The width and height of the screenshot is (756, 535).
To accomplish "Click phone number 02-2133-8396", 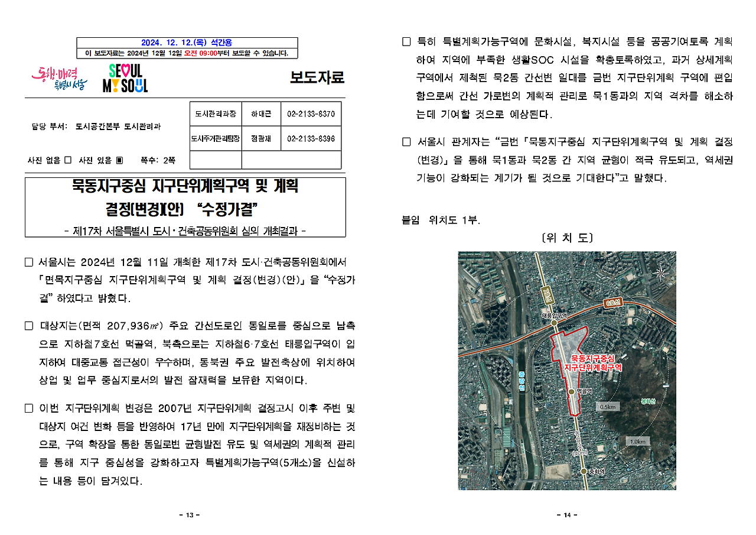I will tap(311, 138).
